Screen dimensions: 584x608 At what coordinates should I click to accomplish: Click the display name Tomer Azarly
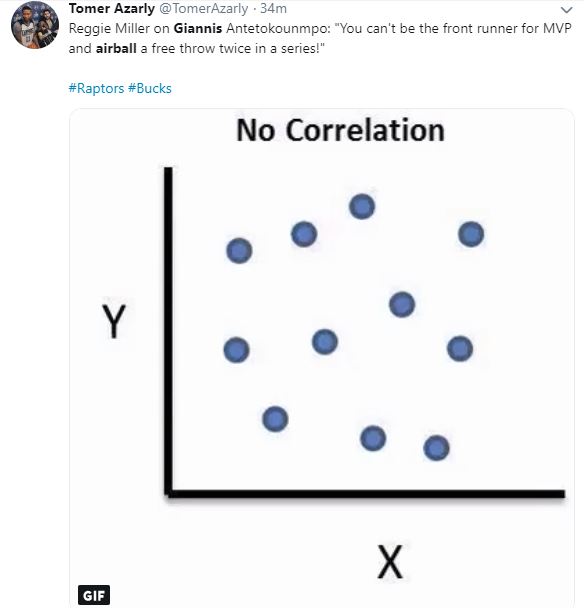(x=112, y=8)
